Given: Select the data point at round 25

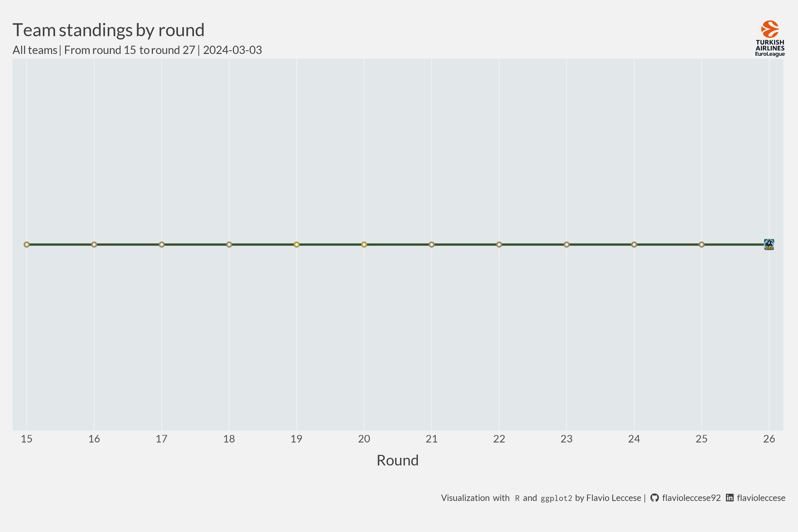Looking at the screenshot, I should click(x=701, y=245).
